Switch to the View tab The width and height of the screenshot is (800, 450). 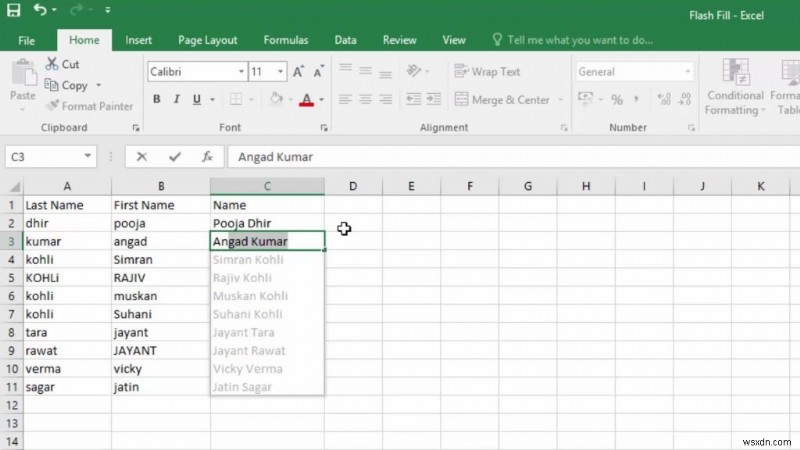[x=454, y=40]
